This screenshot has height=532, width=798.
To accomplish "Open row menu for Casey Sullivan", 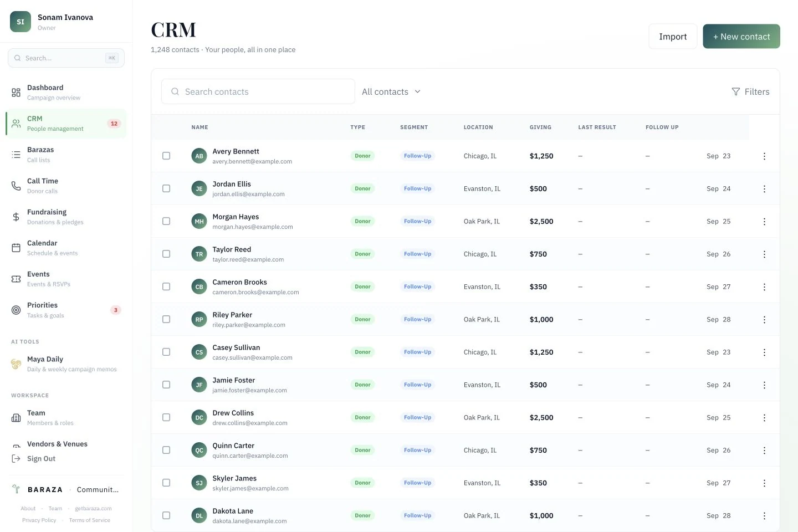I will [764, 352].
